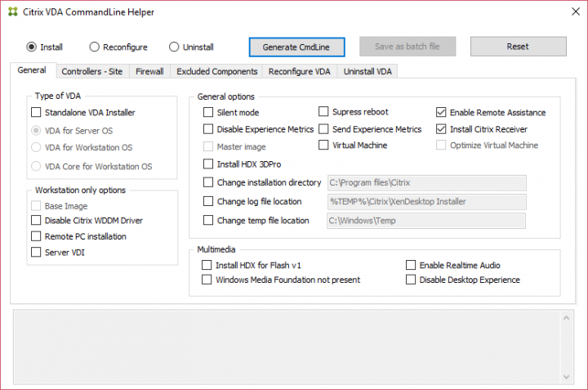Check Change installation directory
Viewport: 588px width, 390px height.
[208, 182]
